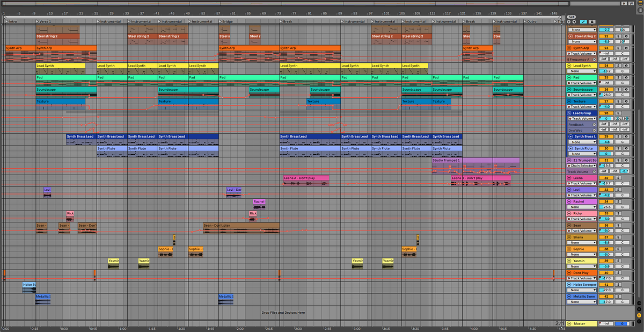This screenshot has width=644, height=332.
Task: Collapse the Lead Synth track with its fold arrow
Action: click(569, 65)
